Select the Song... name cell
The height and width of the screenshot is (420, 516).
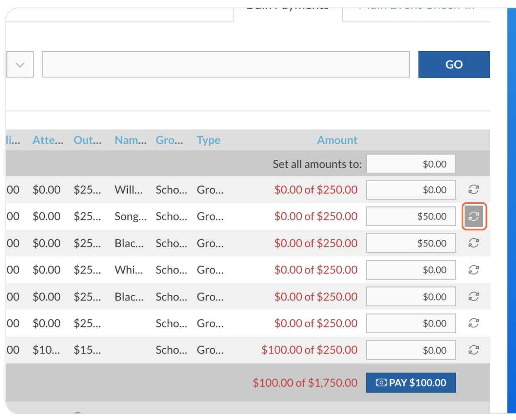(131, 217)
